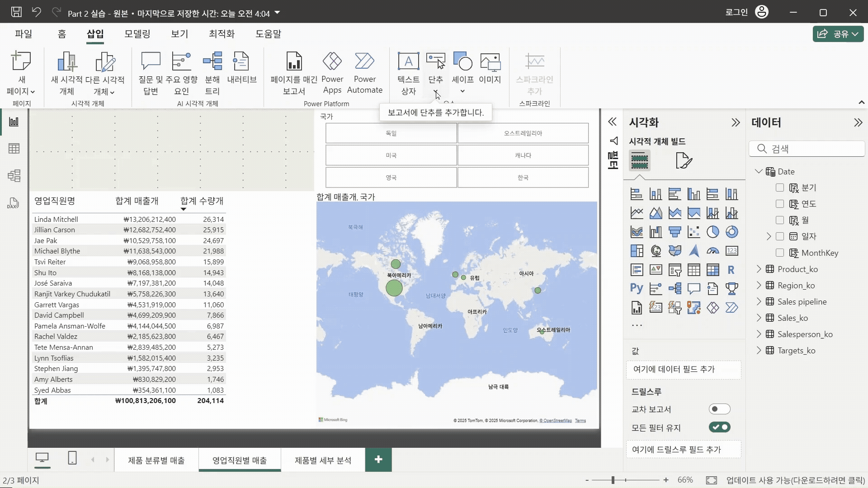The image size is (868, 488).
Task: Select the funnel chart visual type
Action: click(x=675, y=232)
